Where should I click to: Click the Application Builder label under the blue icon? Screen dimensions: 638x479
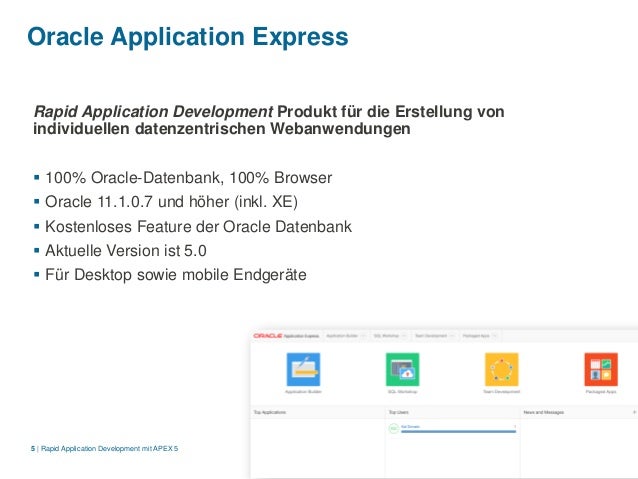click(303, 392)
